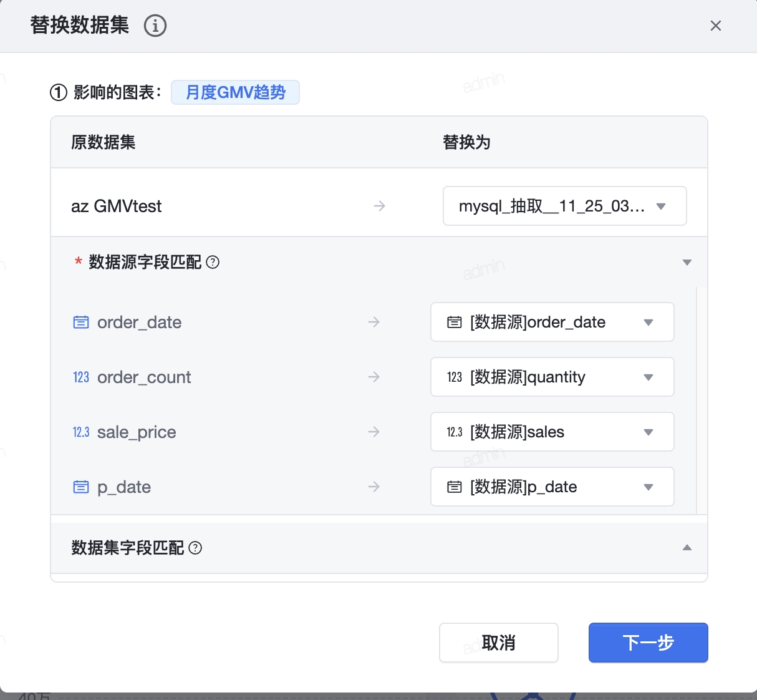The image size is (757, 700).
Task: Close the 替换数据集 dialog
Action: [x=716, y=26]
